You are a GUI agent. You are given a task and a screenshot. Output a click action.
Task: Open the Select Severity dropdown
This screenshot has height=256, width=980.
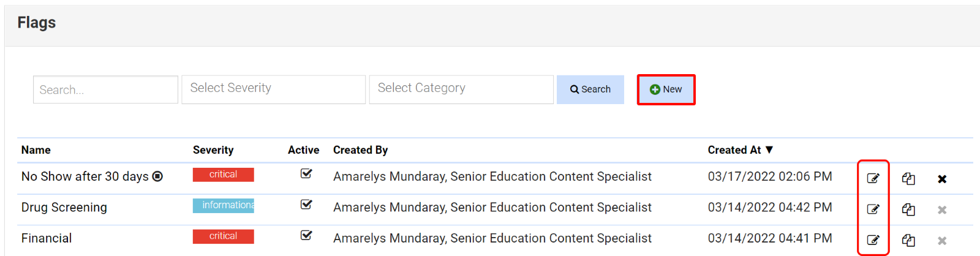(x=273, y=89)
